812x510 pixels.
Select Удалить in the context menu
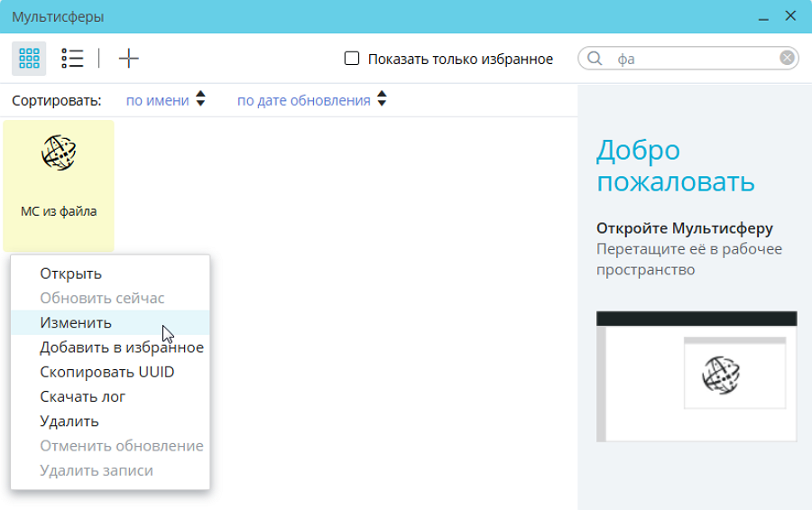point(69,421)
